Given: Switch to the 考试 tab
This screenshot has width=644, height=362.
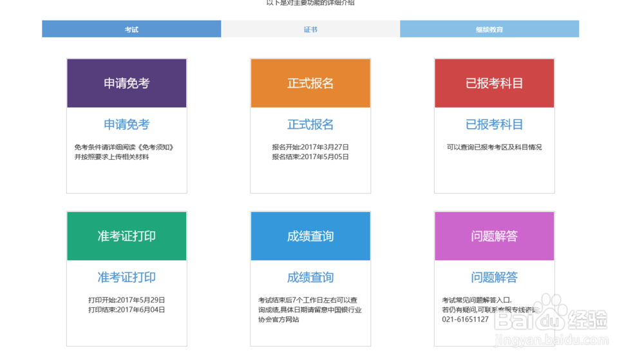Looking at the screenshot, I should [x=131, y=29].
